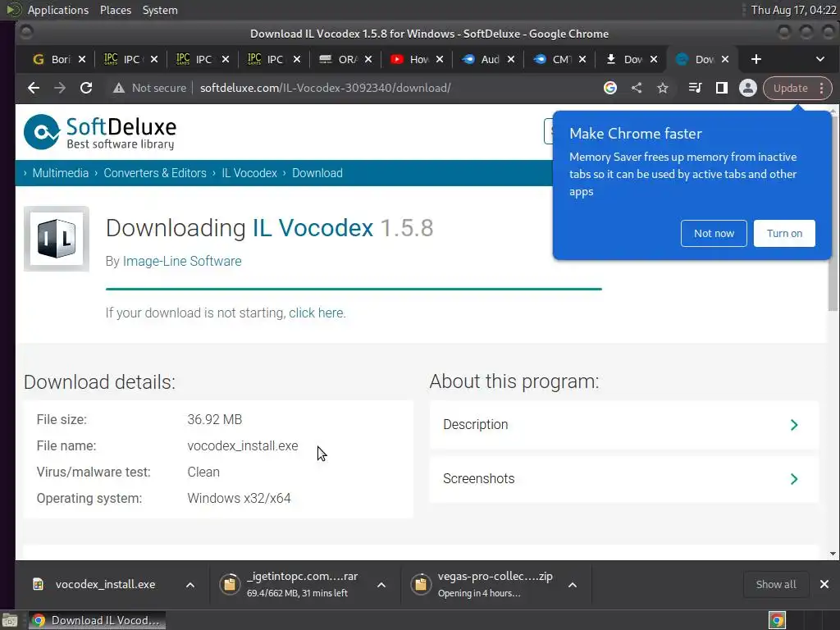
Task: Close the downloads bar
Action: tap(824, 584)
